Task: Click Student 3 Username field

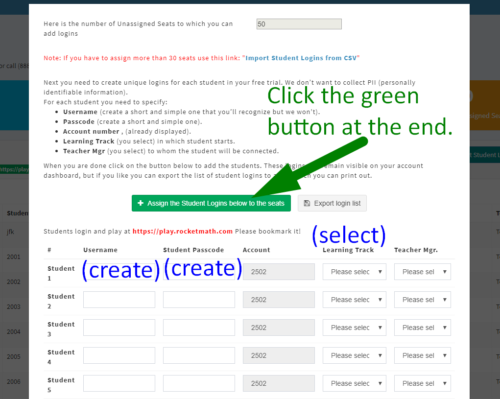Action: click(x=119, y=328)
